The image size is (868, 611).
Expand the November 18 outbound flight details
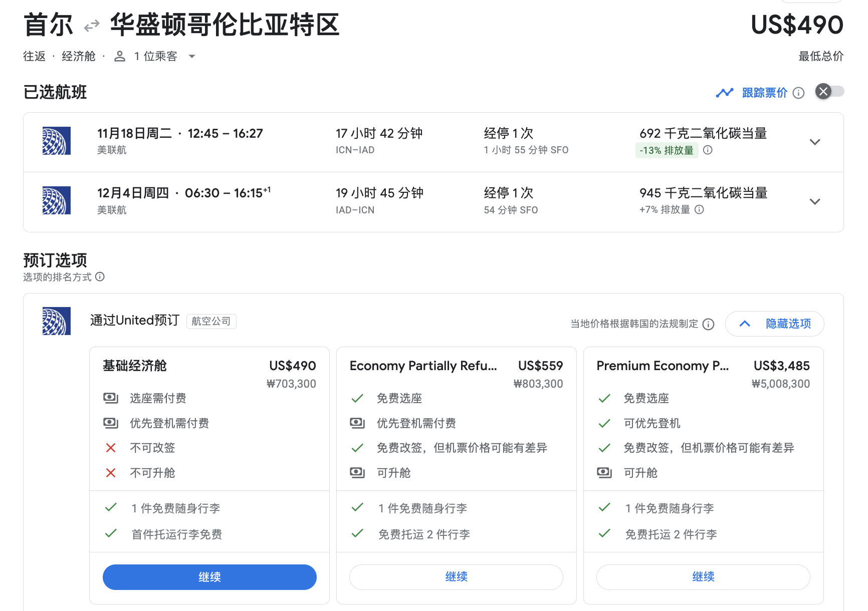coord(815,142)
